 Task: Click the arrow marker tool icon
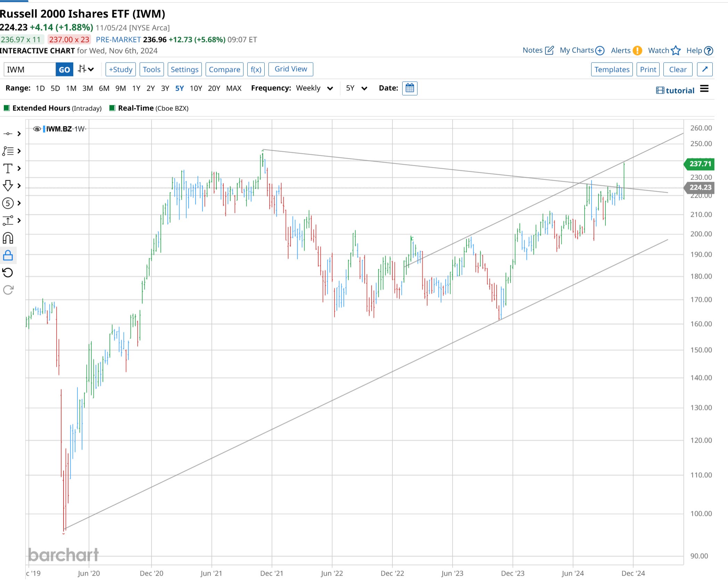click(8, 186)
